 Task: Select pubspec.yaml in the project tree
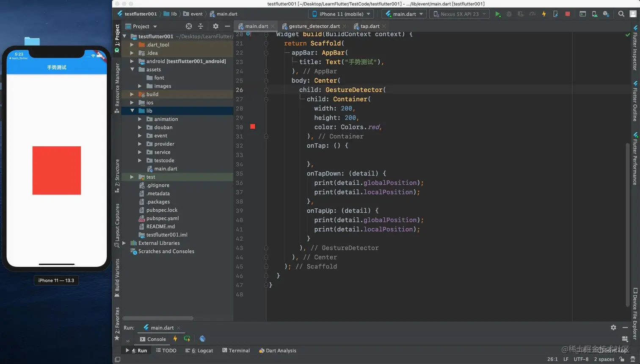[163, 218]
